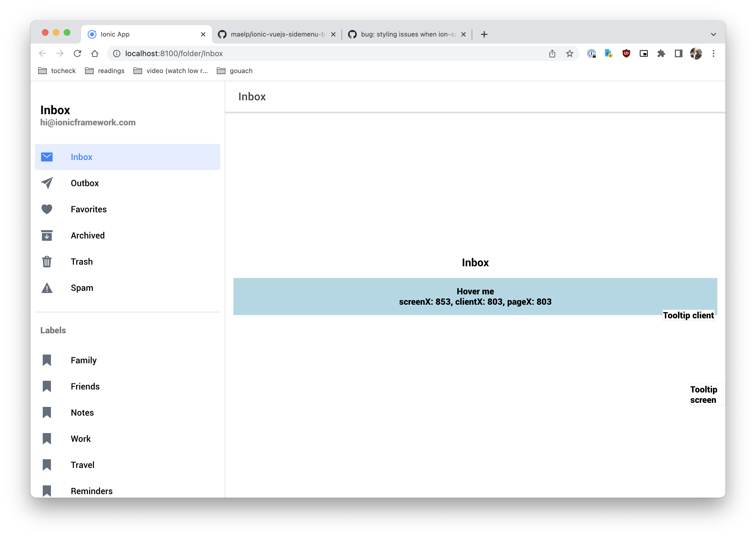Open Inbox using the envelope icon
This screenshot has width=756, height=538.
coord(47,157)
